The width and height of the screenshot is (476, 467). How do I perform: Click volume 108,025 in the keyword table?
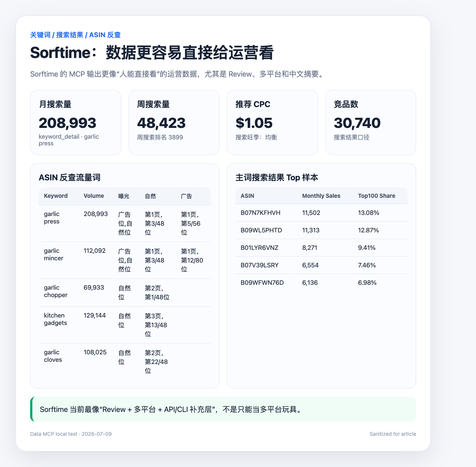[x=95, y=352]
